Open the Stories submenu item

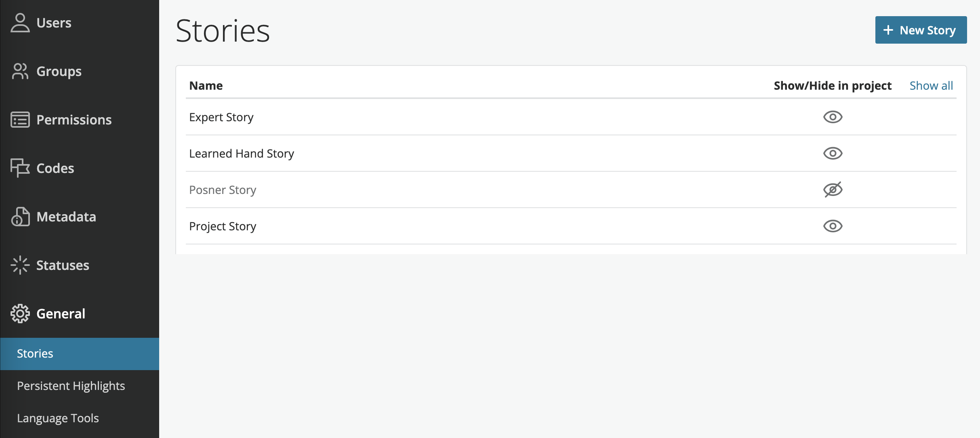pyautogui.click(x=80, y=354)
